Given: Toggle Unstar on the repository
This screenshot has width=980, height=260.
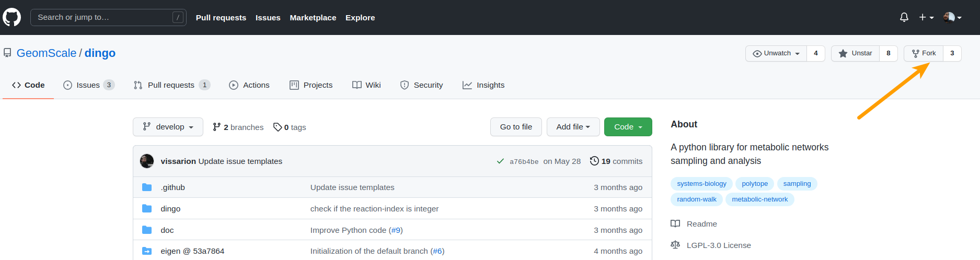Looking at the screenshot, I should [x=856, y=53].
